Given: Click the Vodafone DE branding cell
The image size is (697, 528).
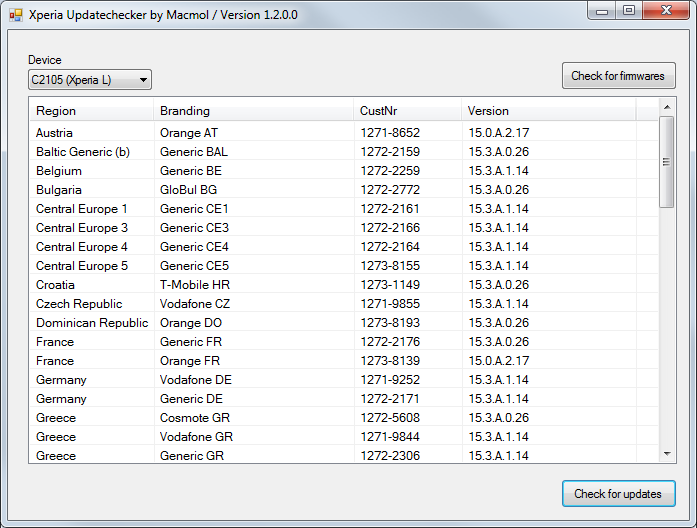Looking at the screenshot, I should click(x=196, y=380).
